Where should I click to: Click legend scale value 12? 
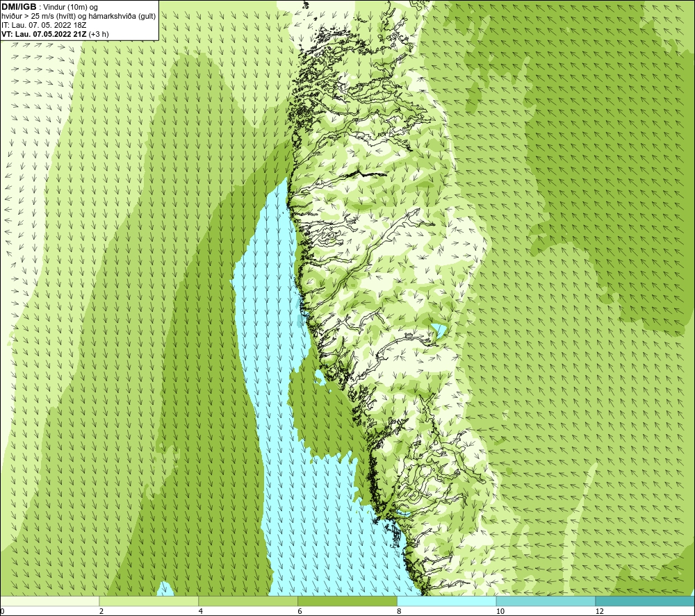click(x=600, y=611)
